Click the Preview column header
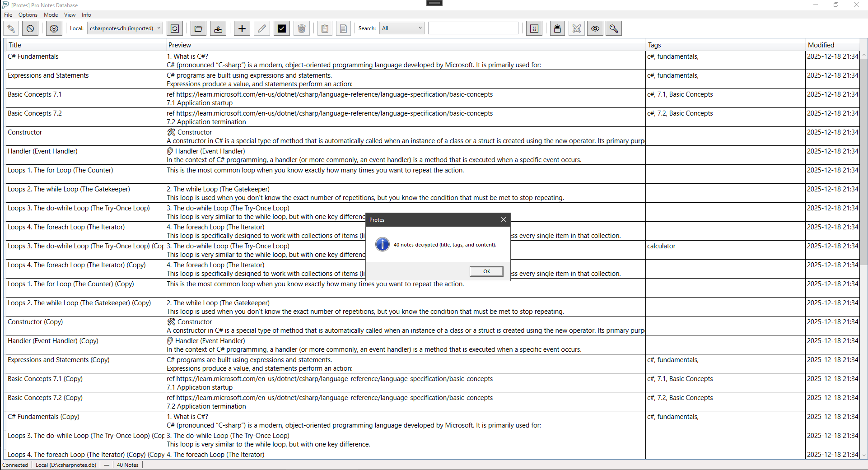The width and height of the screenshot is (868, 470). coord(406,45)
